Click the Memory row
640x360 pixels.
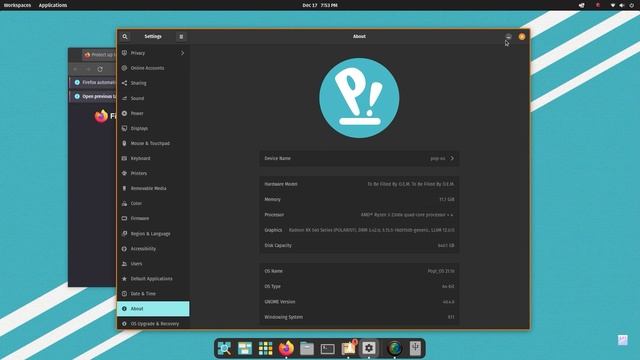pos(359,200)
